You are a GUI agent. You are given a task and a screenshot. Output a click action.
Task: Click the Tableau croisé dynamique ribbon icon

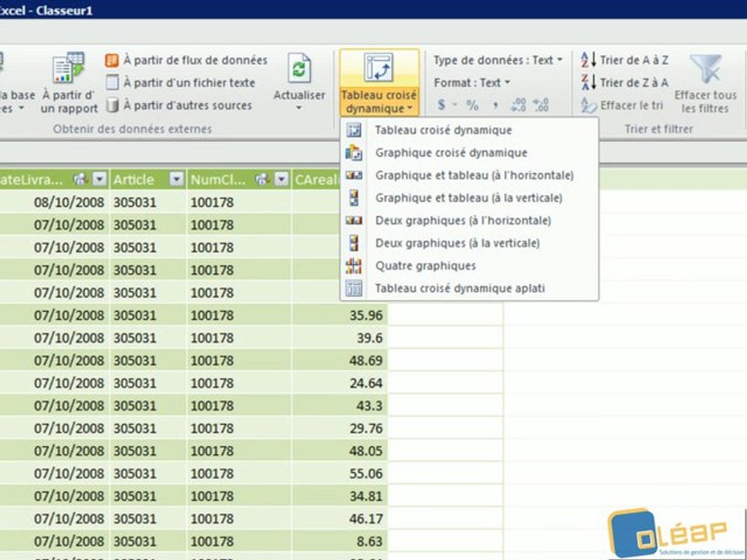click(x=378, y=68)
